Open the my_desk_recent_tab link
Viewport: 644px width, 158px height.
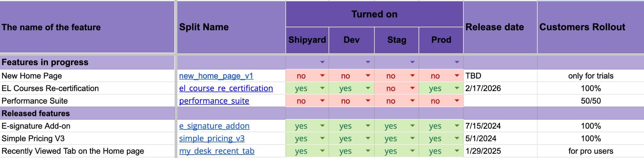point(217,151)
